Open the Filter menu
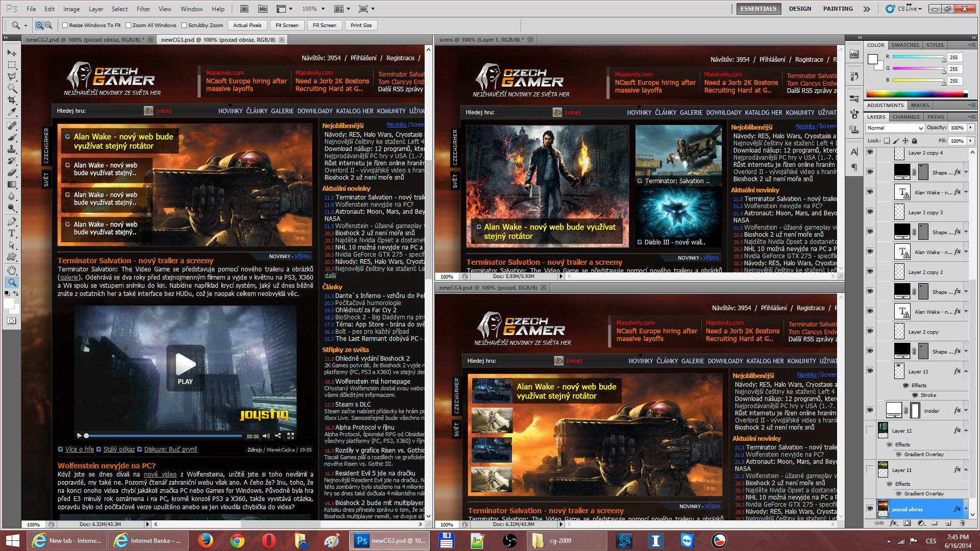Screen dimensions: 980x551 [143, 9]
